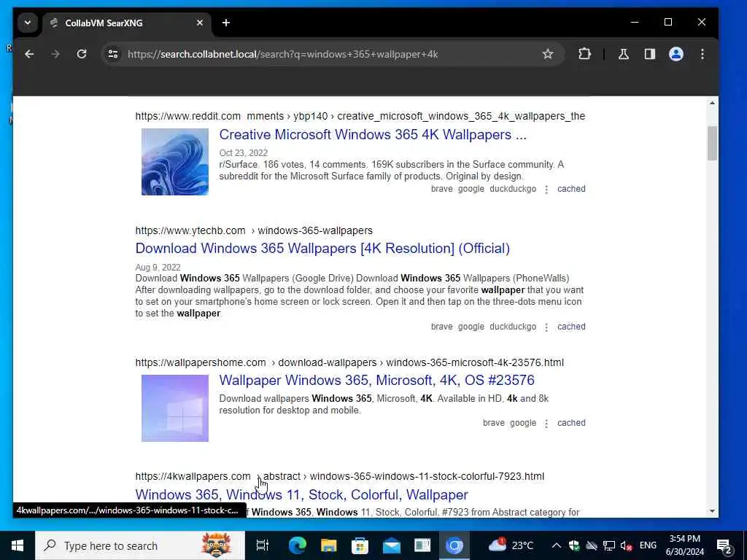
Task: Click the Chromium icon in the taskbar
Action: [454, 545]
